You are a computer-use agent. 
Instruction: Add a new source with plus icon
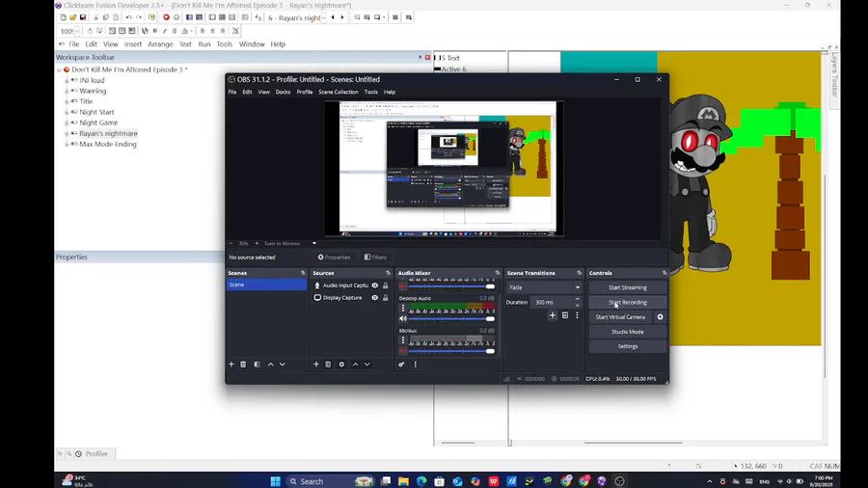point(316,364)
